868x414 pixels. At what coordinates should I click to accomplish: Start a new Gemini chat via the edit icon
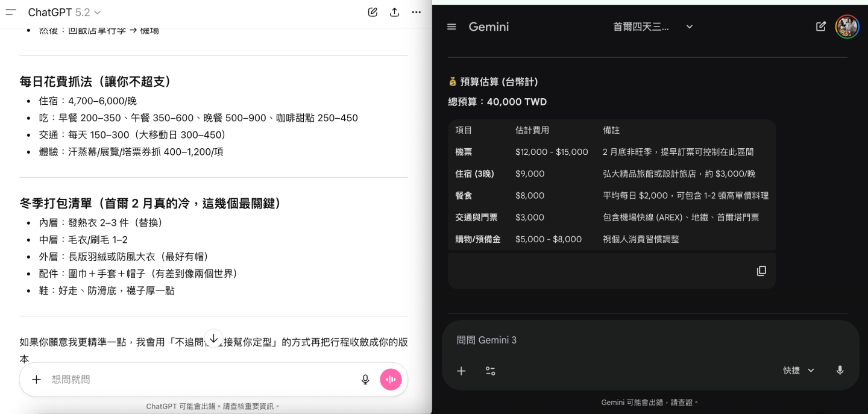point(820,27)
